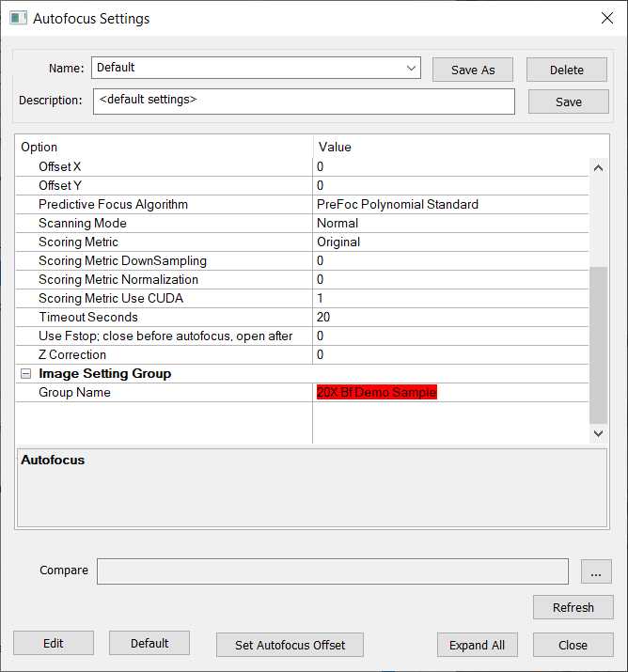The height and width of the screenshot is (672, 628).
Task: Click in the Compare path field
Action: click(x=333, y=571)
